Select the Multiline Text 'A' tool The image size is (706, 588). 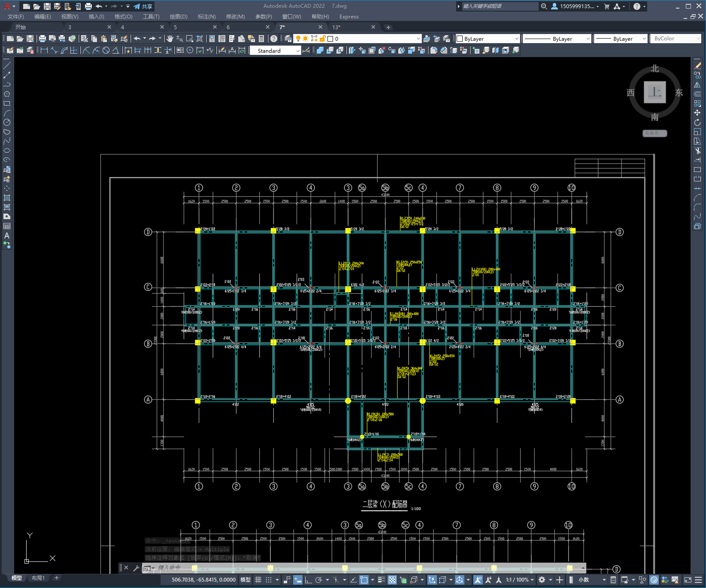tap(7, 235)
